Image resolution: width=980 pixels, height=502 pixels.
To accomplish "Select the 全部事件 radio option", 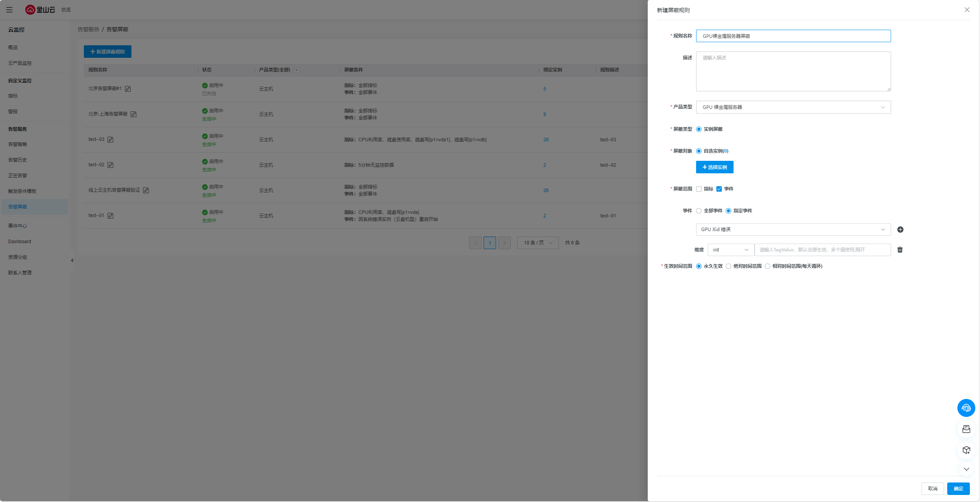I will coord(699,211).
